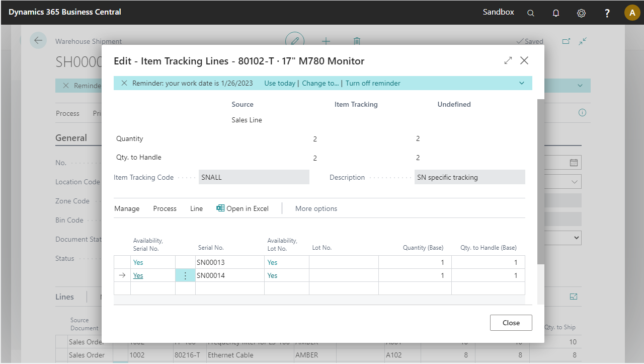
Task: Open the user account avatar A
Action: pos(632,13)
